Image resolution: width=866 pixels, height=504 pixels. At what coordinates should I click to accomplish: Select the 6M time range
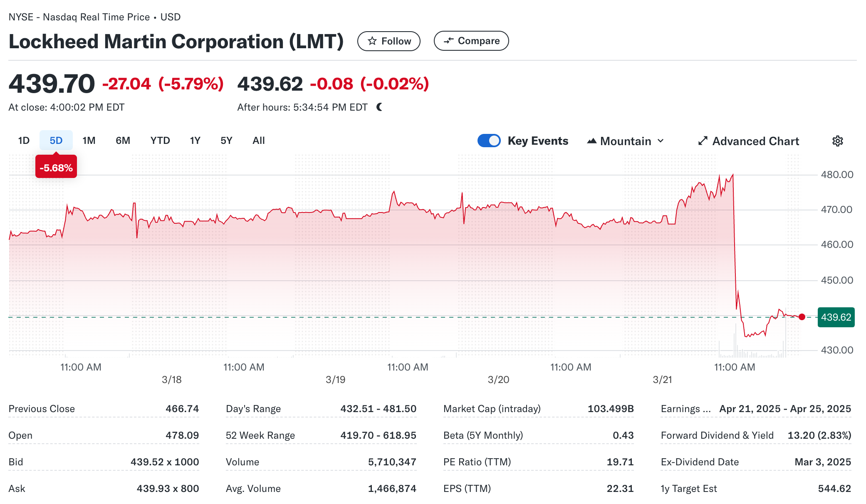[x=123, y=141]
